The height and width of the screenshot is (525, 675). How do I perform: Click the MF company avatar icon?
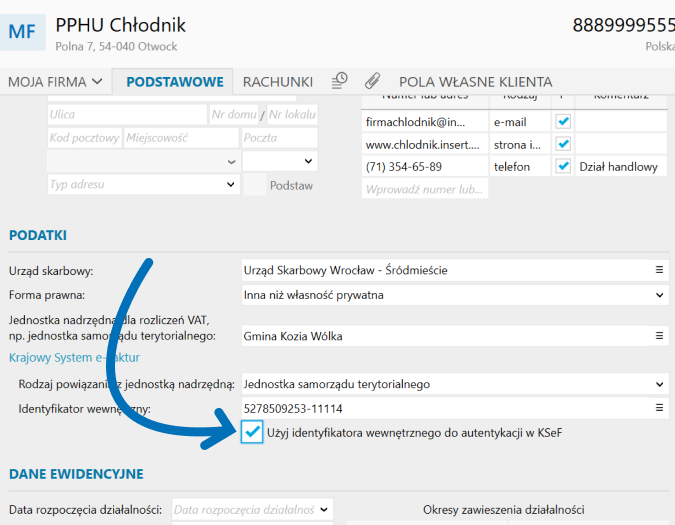point(23,30)
